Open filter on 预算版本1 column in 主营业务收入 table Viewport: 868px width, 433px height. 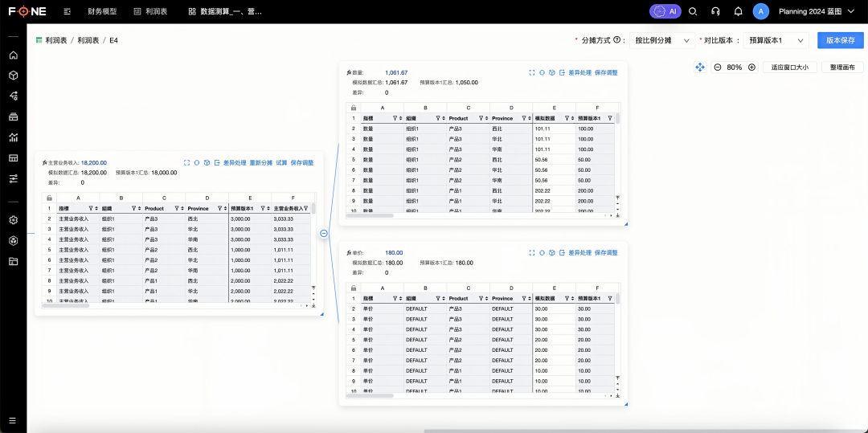262,209
